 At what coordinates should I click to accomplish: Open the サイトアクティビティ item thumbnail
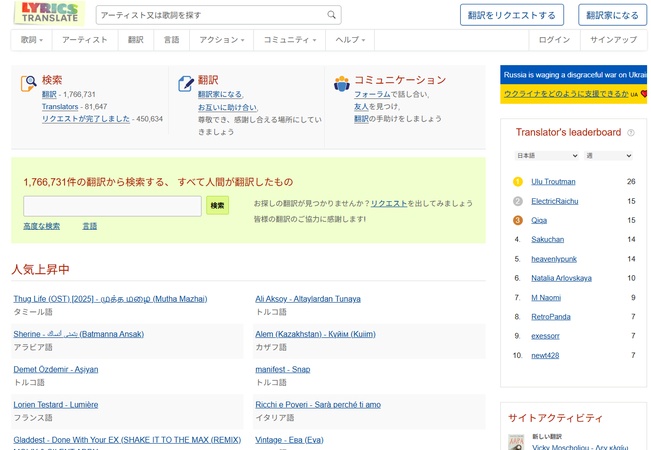tap(516, 442)
